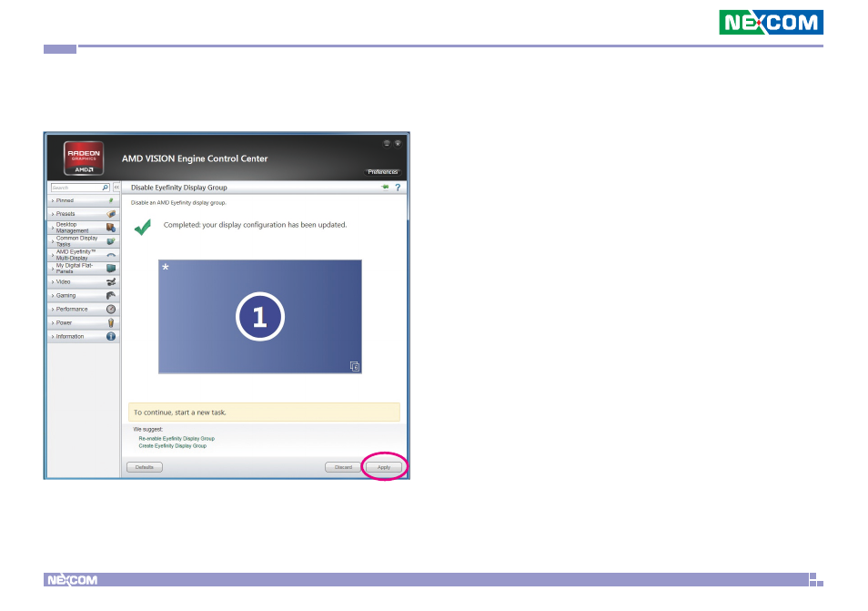Follow the Create Eyefinity Display Group link
The width and height of the screenshot is (868, 611).
click(173, 445)
